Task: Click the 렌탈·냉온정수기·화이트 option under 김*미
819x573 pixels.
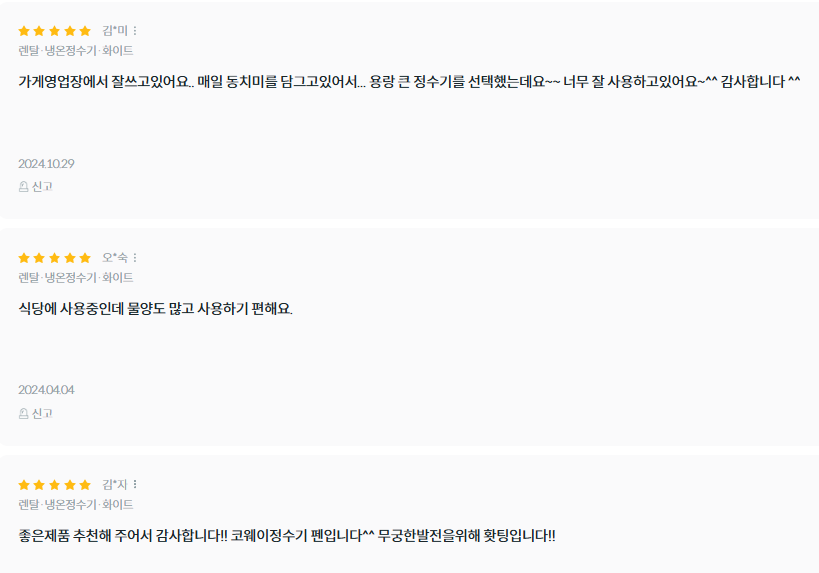Action: point(76,50)
